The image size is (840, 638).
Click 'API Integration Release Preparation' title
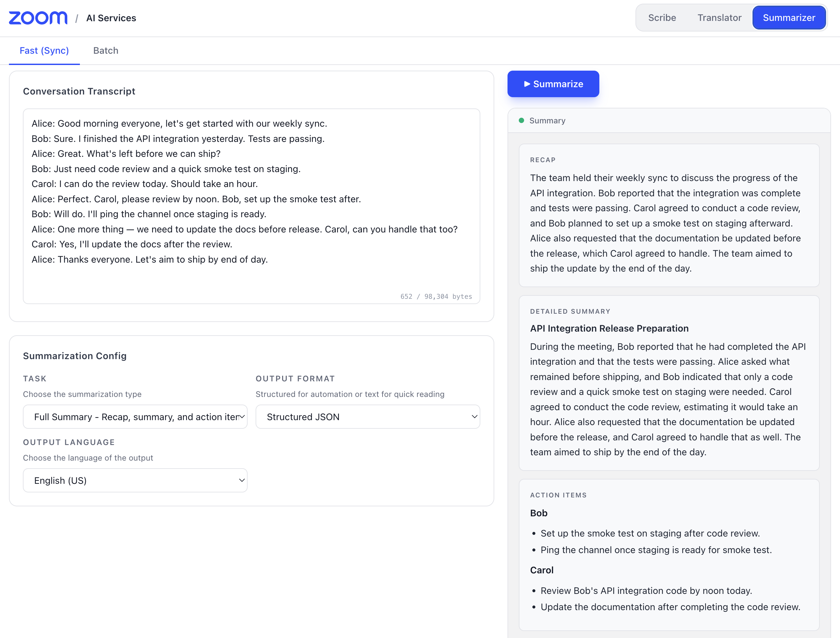pyautogui.click(x=609, y=329)
